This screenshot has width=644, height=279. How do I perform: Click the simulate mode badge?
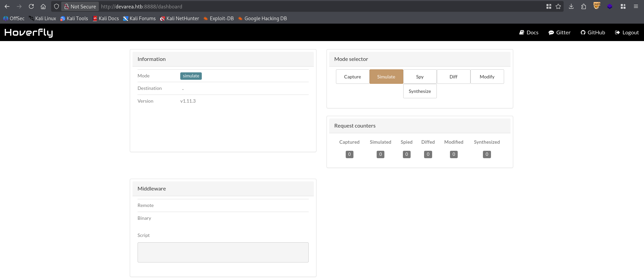click(x=191, y=76)
